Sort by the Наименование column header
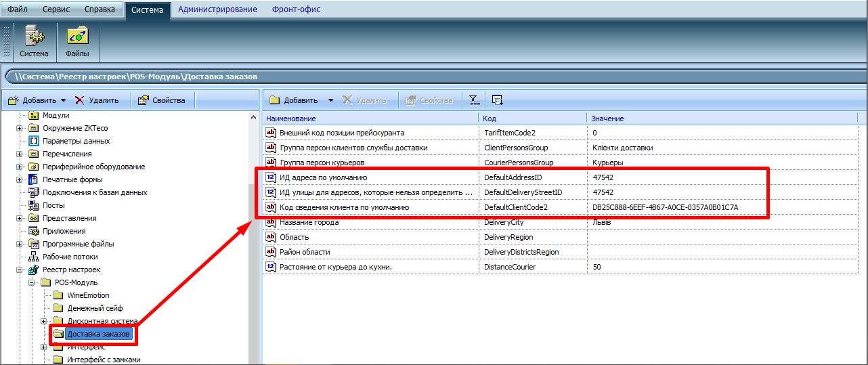This screenshot has width=868, height=365. [x=370, y=119]
